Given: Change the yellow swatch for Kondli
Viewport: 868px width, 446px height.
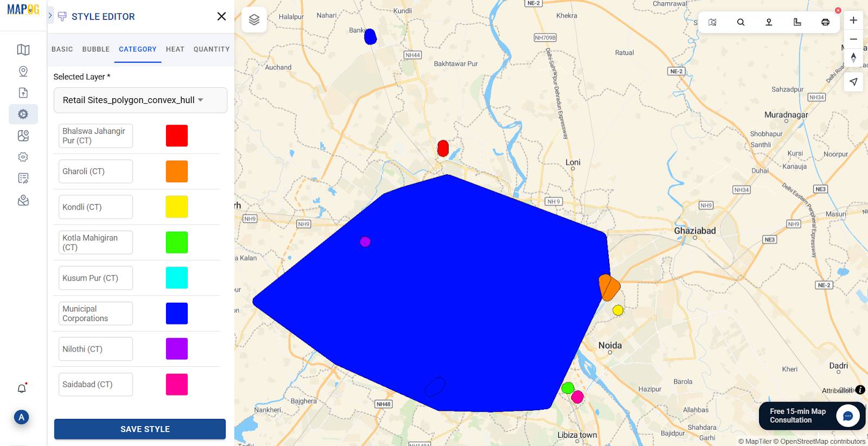Looking at the screenshot, I should pyautogui.click(x=177, y=207).
